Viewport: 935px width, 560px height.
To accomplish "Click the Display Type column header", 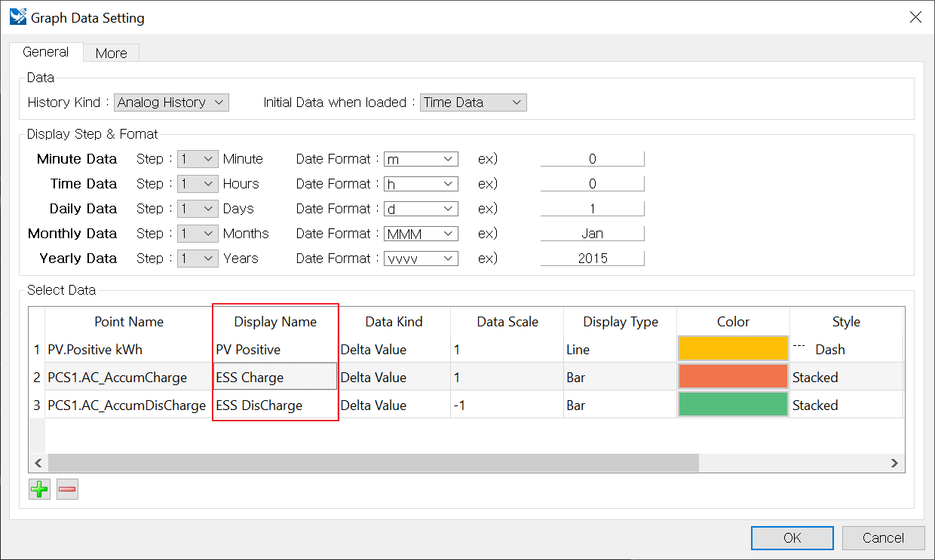I will pos(620,322).
